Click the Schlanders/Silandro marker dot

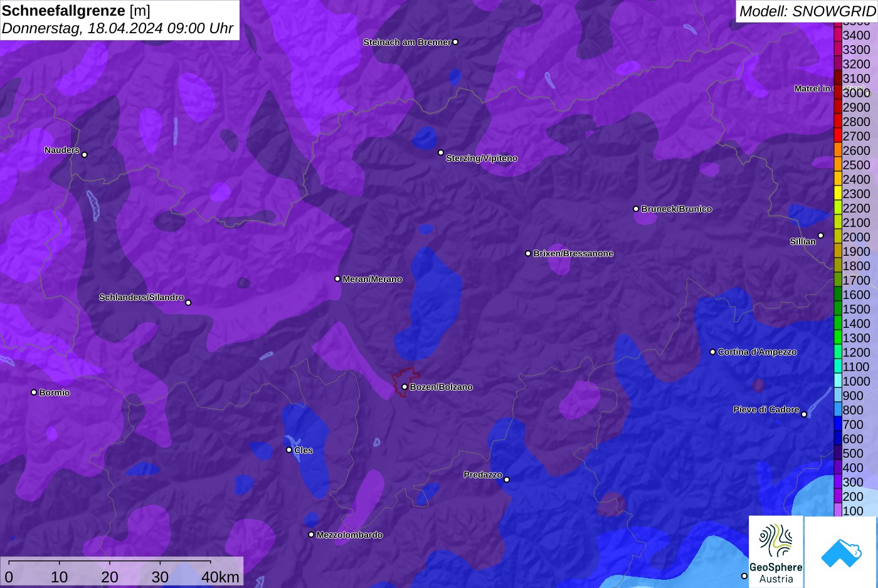188,303
